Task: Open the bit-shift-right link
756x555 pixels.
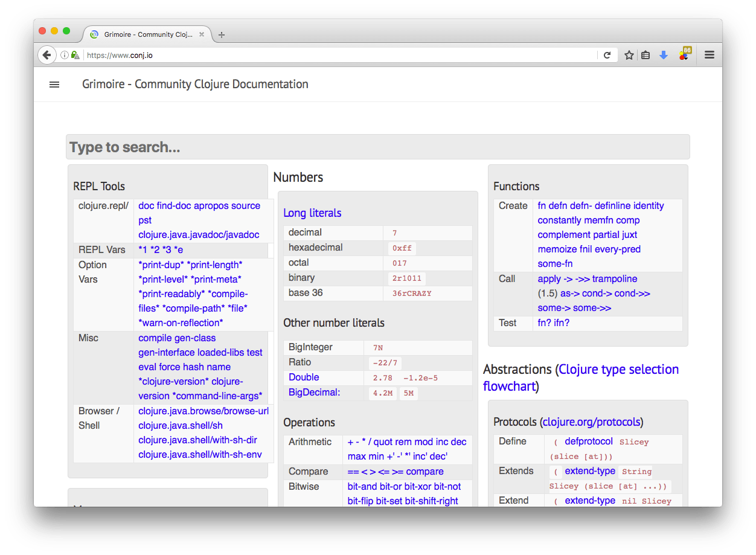Action: 432,501
